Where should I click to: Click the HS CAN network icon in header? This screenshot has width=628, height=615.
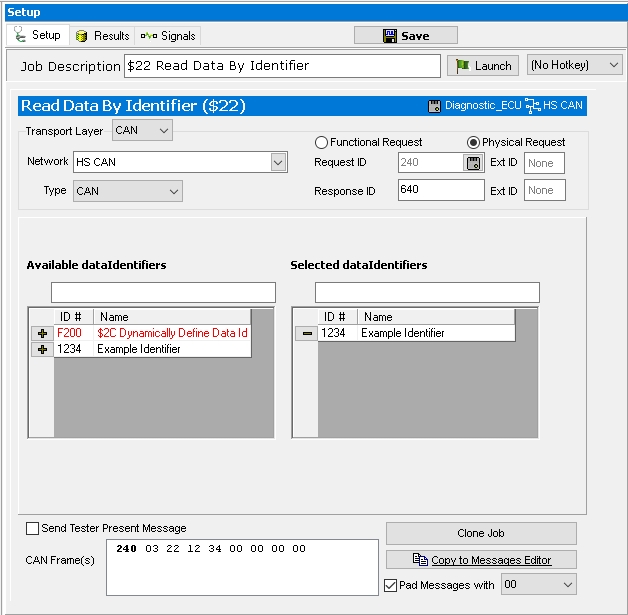[x=533, y=105]
